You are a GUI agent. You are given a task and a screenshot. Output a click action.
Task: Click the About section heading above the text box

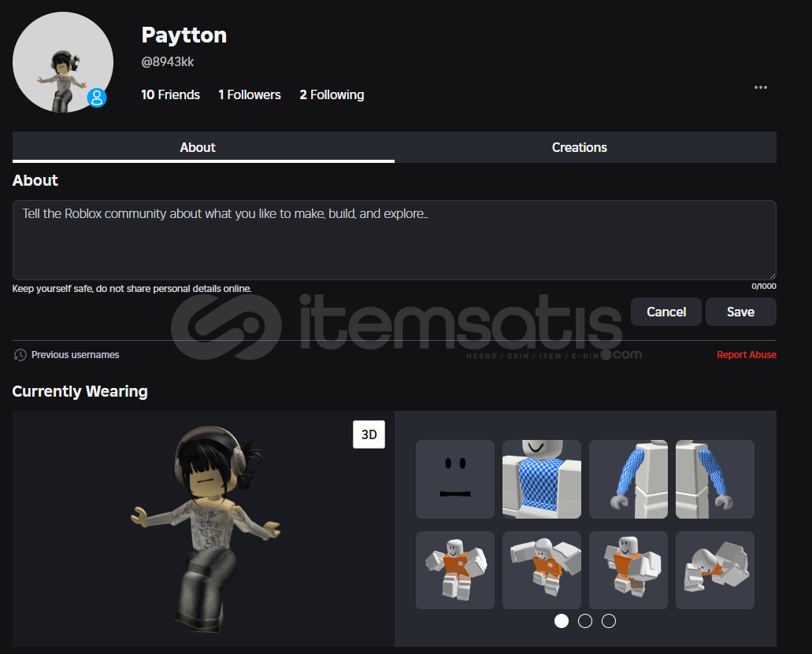coord(35,180)
